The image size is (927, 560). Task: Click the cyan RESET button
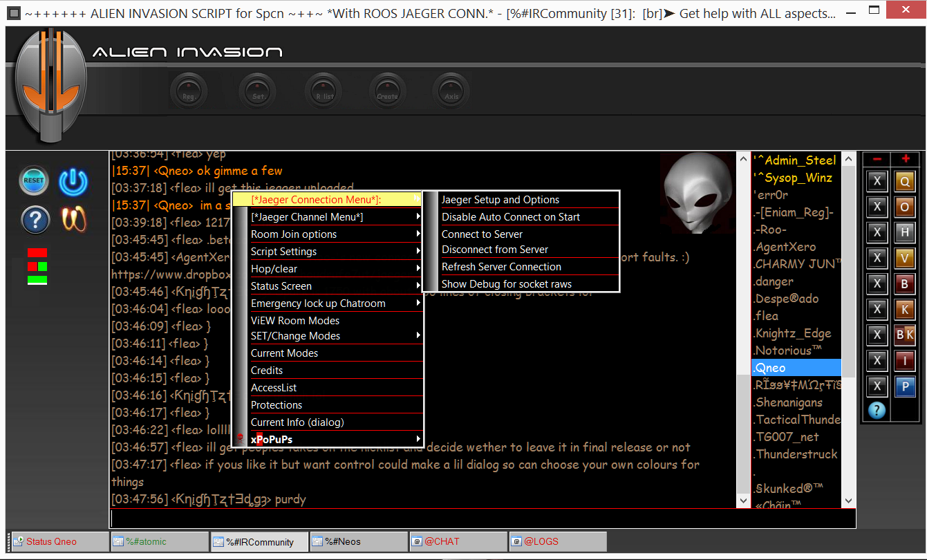(x=34, y=180)
